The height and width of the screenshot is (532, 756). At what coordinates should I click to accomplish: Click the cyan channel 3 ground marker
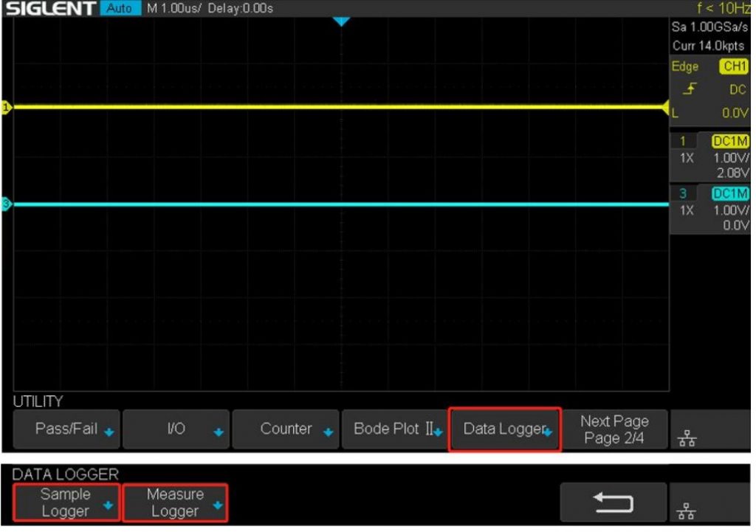click(x=7, y=204)
